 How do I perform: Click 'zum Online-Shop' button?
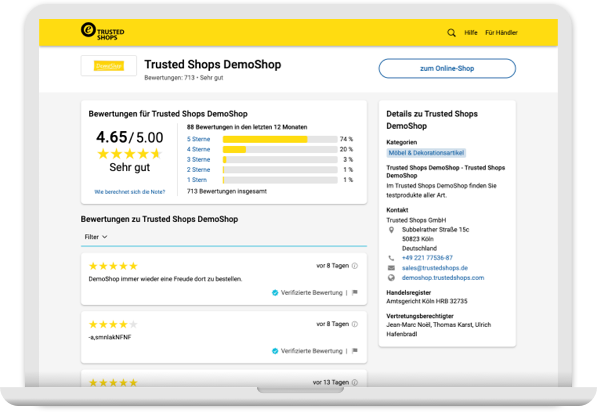tap(447, 69)
